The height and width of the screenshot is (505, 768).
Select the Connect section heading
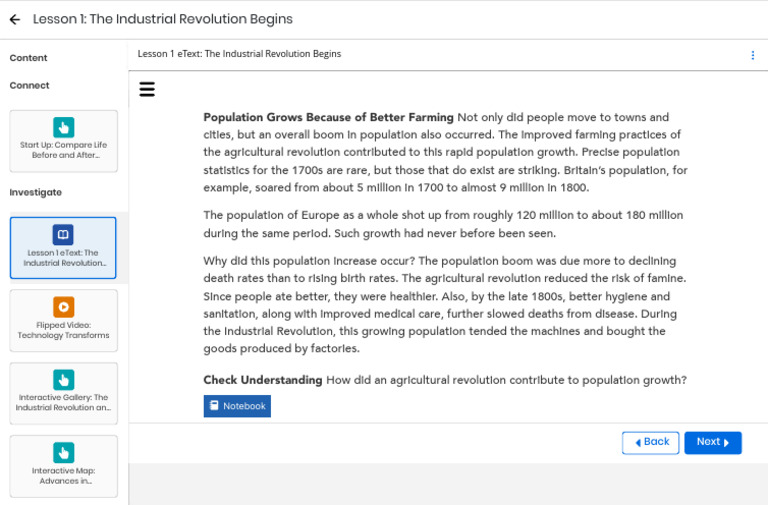(x=29, y=85)
